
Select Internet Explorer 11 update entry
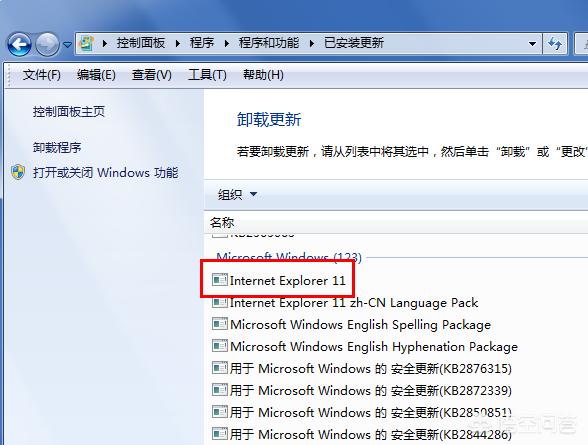[287, 280]
